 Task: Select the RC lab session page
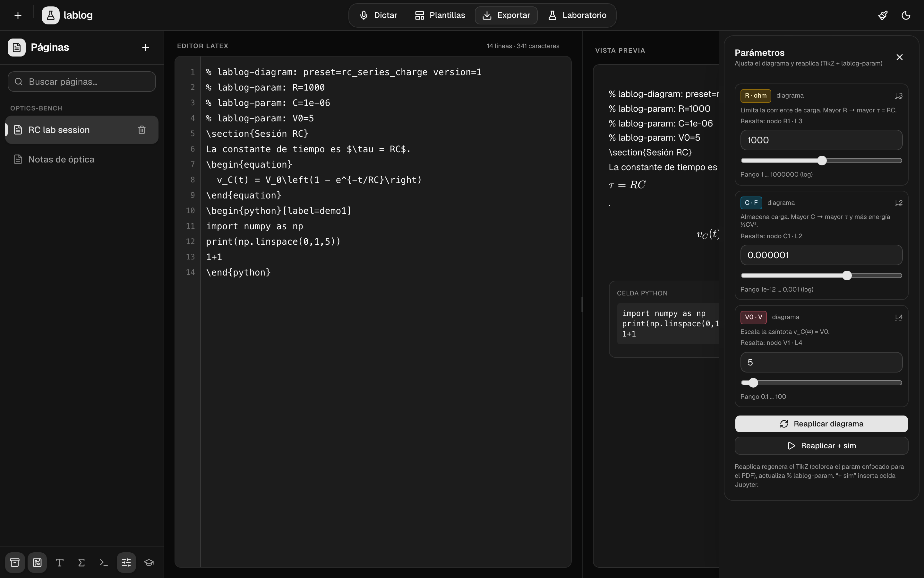click(x=82, y=130)
